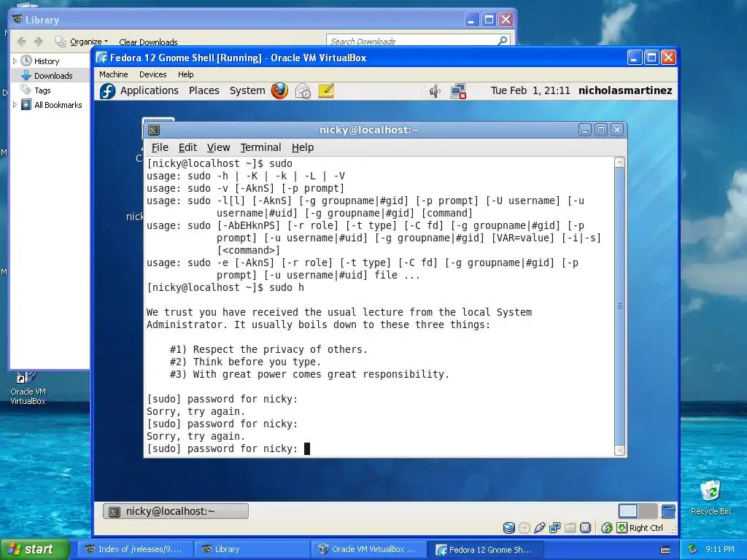This screenshot has width=747, height=560.
Task: Click the USB devices icon in VirtualBox status bar
Action: coord(539,528)
